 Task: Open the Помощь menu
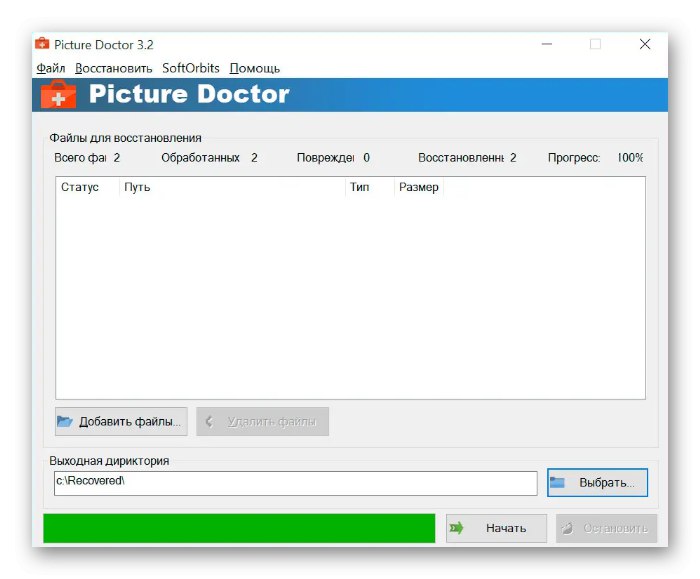point(254,68)
